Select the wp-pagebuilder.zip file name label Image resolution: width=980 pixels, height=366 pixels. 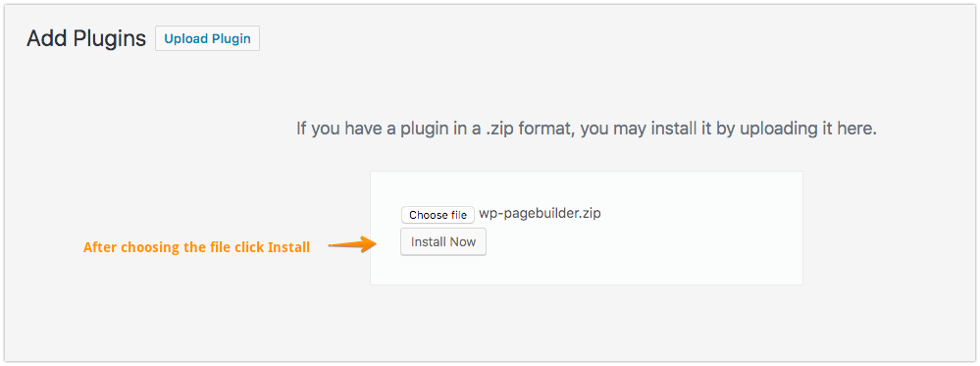click(540, 213)
